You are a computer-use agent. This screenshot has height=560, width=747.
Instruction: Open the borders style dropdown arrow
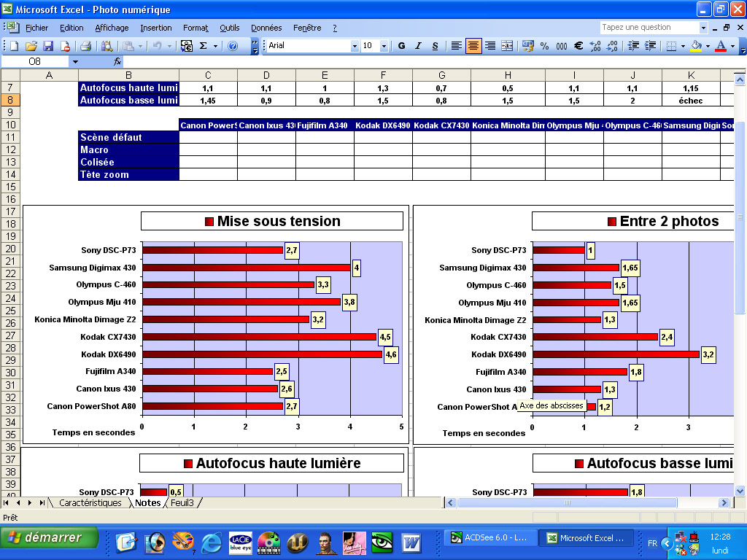coord(683,46)
